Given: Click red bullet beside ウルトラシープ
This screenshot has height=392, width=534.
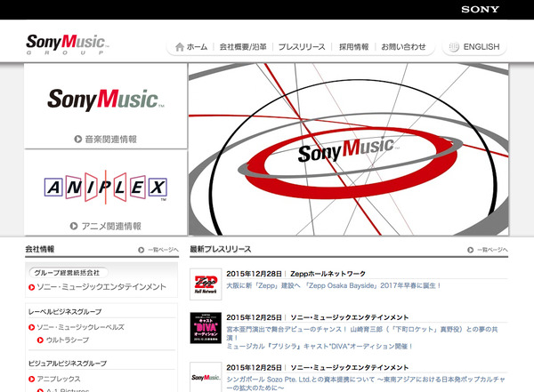Looking at the screenshot, I should coord(40,340).
